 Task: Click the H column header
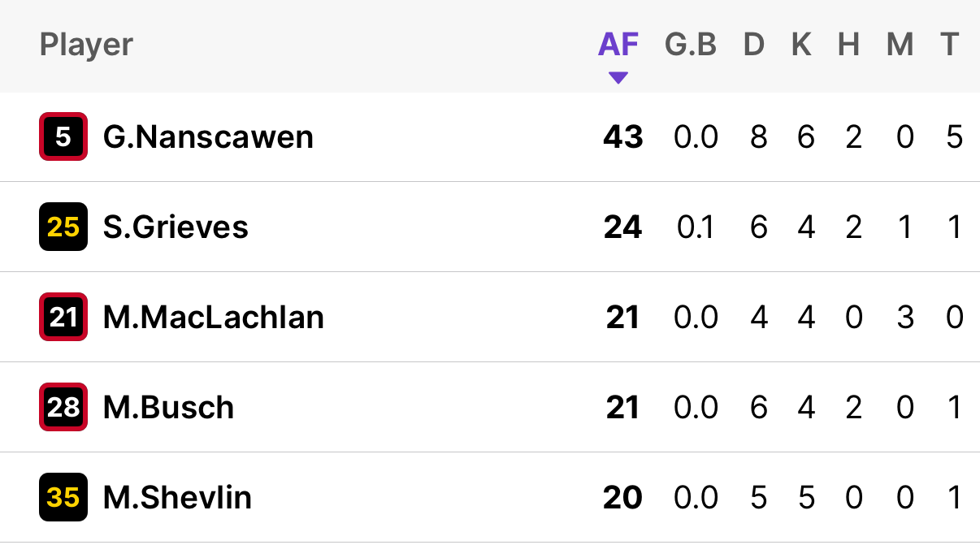click(849, 45)
